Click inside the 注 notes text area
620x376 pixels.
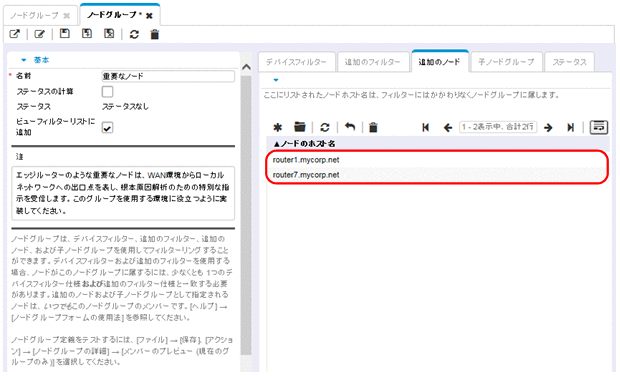click(123, 193)
